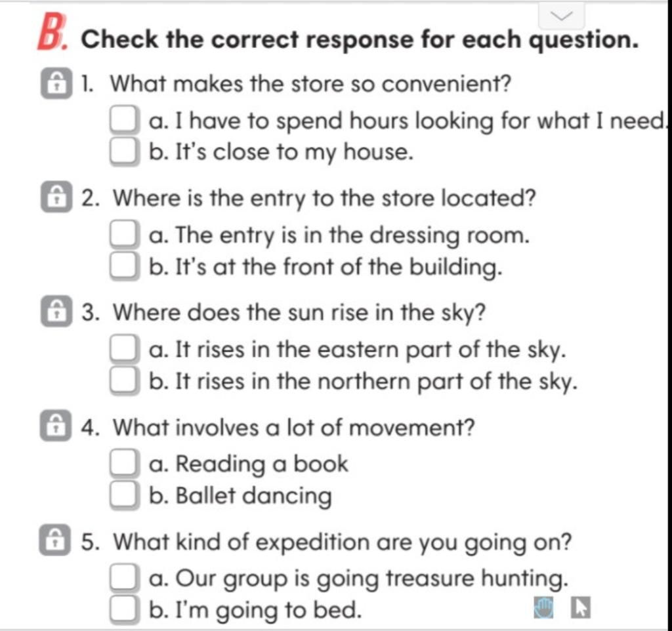Click "Check the correct response" instruction text
This screenshot has width=672, height=631.
point(360,39)
